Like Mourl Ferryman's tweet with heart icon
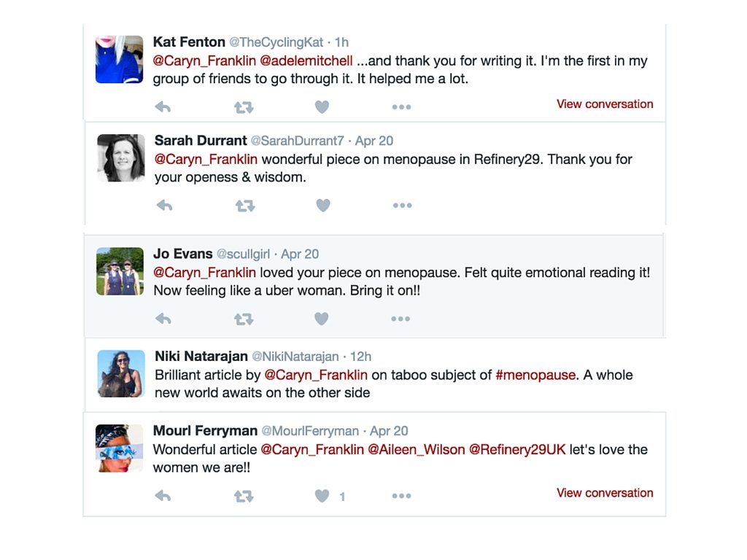Image resolution: width=747 pixels, height=560 pixels. pyautogui.click(x=322, y=497)
